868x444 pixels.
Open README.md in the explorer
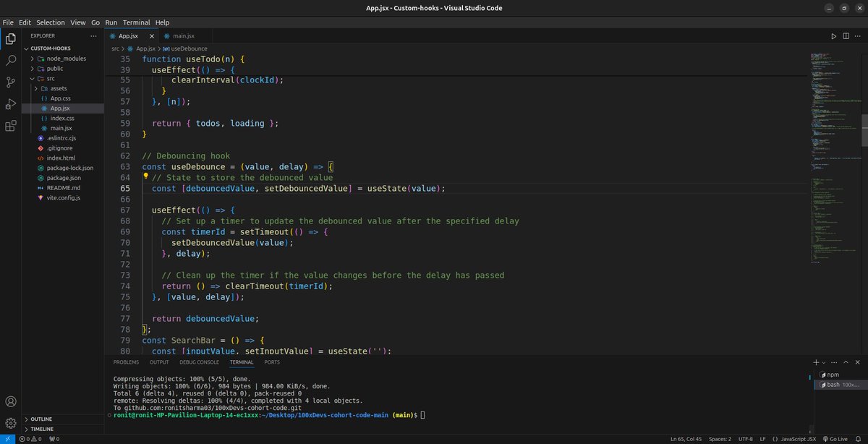(x=63, y=187)
